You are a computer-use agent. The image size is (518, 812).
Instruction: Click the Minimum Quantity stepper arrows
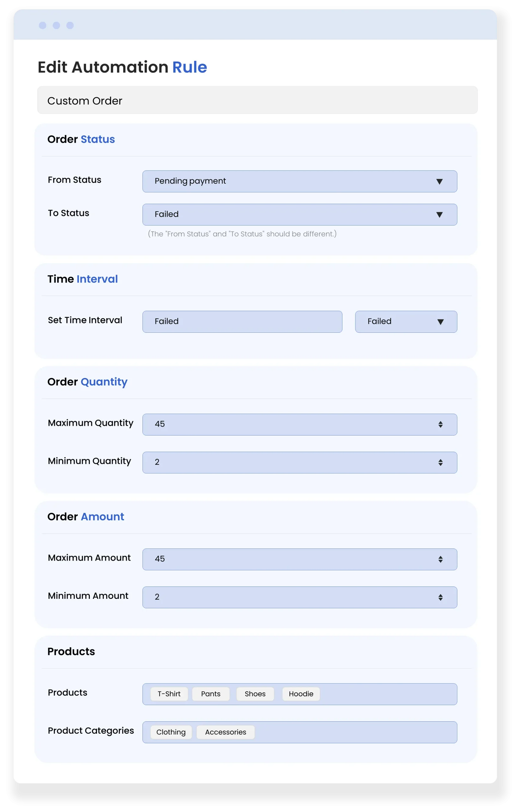click(440, 463)
